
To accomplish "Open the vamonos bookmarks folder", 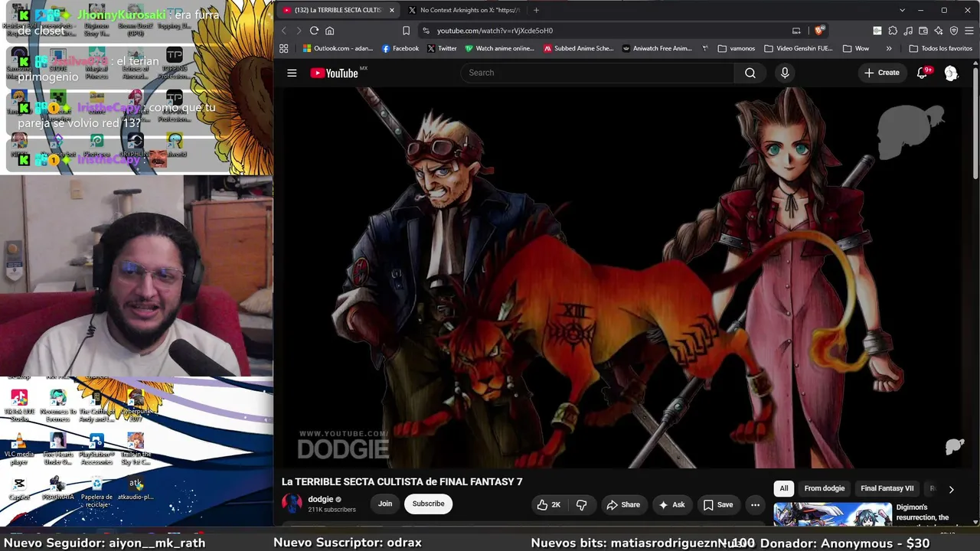I will 737,48.
